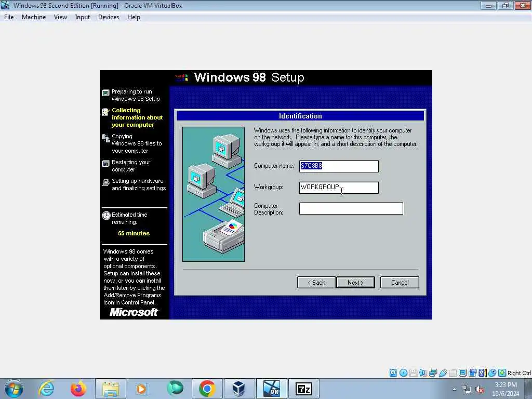Image resolution: width=532 pixels, height=399 pixels.
Task: Click the Back button in Setup
Action: pos(316,282)
